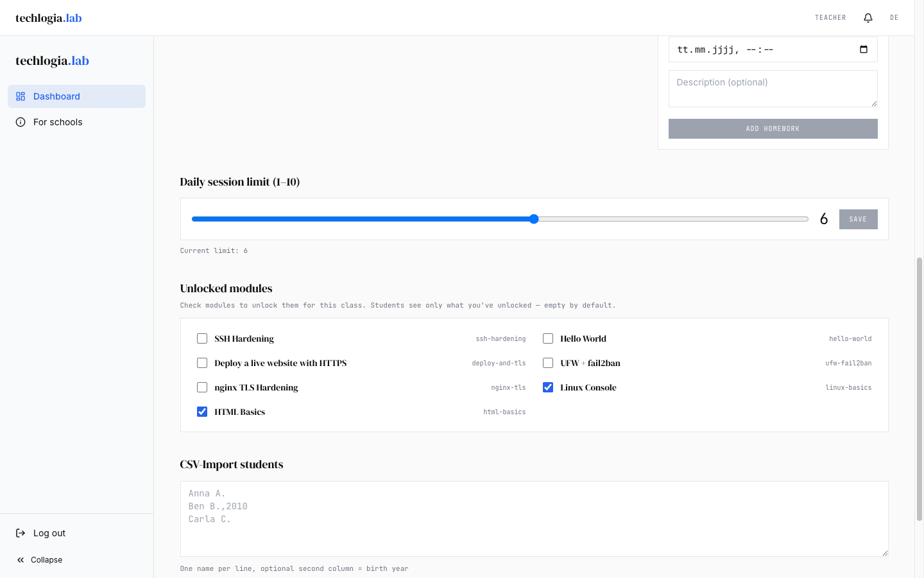Click the homework due date input field
The width and height of the screenshot is (924, 578).
click(773, 49)
